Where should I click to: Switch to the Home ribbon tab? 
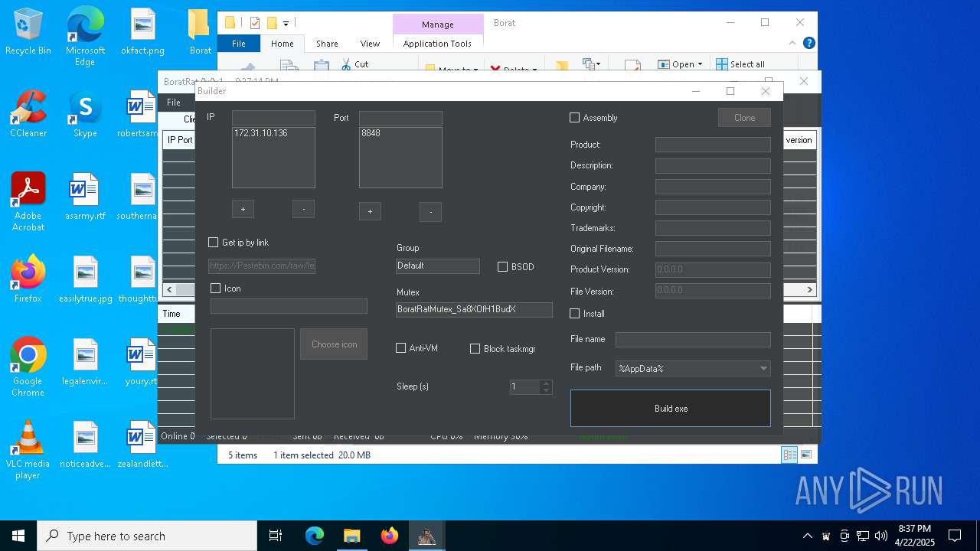282,44
